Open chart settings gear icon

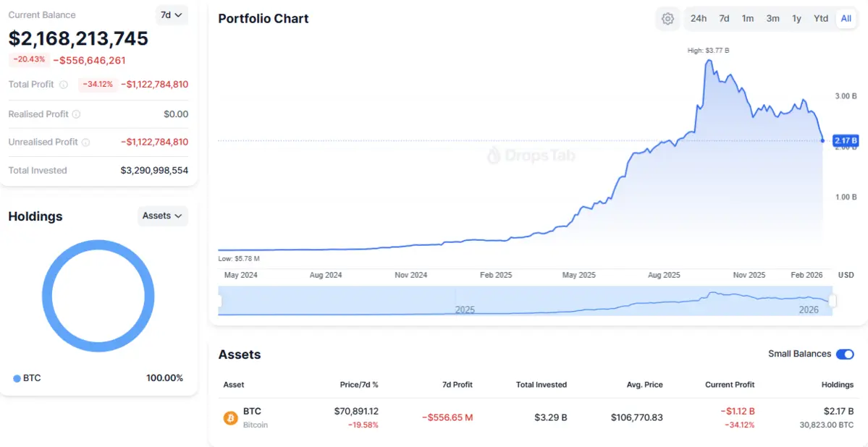click(x=667, y=19)
